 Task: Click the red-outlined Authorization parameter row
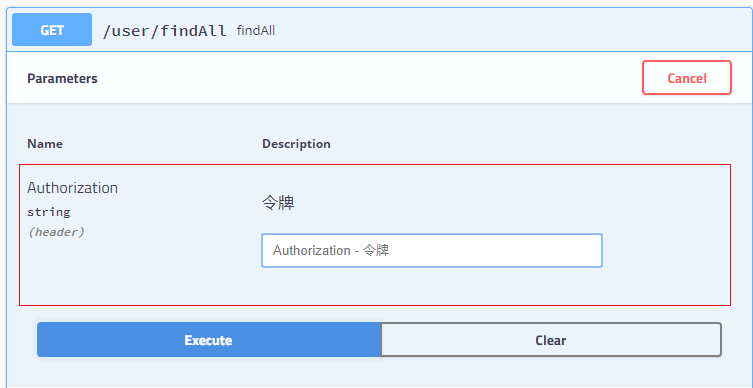[x=375, y=235]
